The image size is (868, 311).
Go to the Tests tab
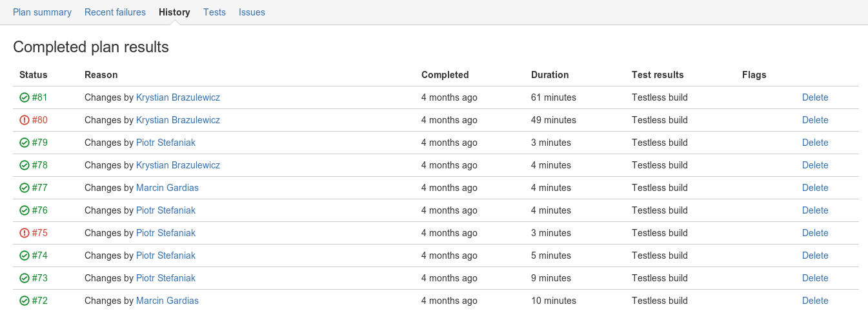214,12
